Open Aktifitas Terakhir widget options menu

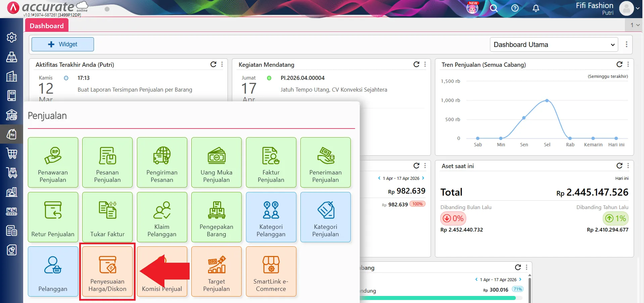pyautogui.click(x=222, y=64)
